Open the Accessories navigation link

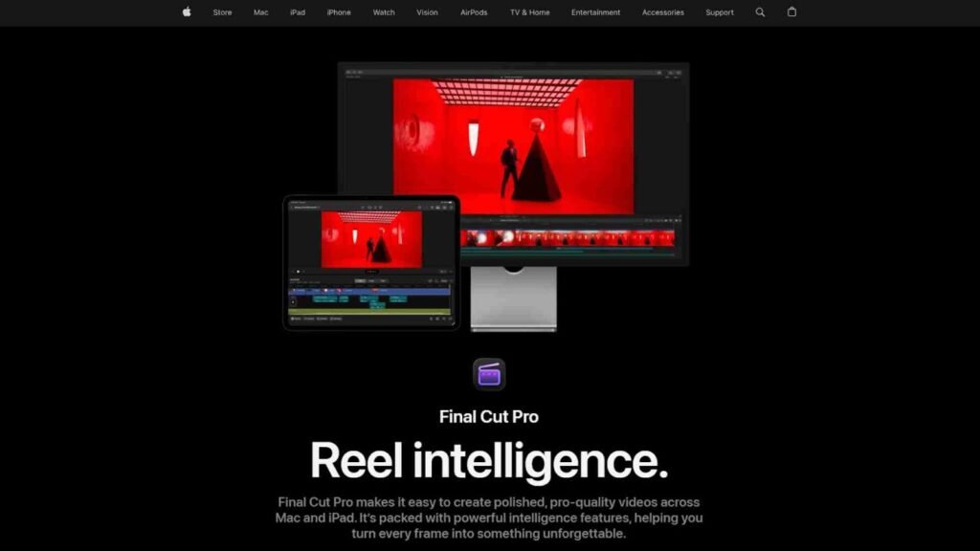pyautogui.click(x=663, y=12)
